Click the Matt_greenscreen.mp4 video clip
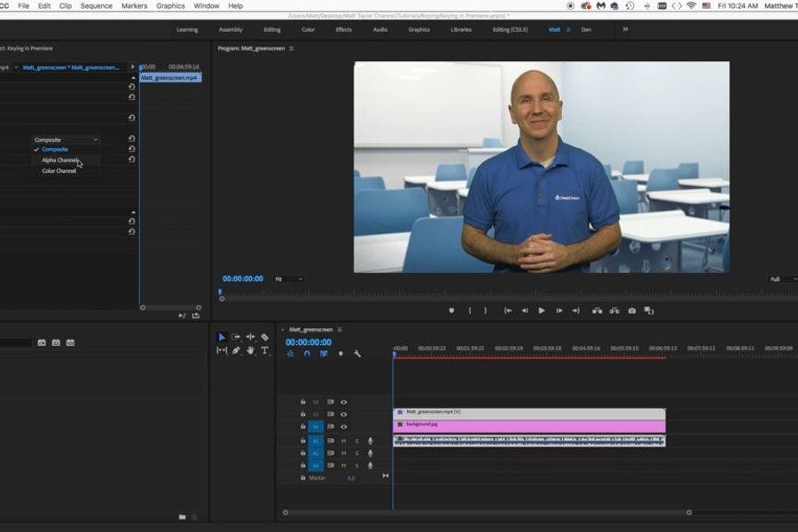 click(528, 413)
